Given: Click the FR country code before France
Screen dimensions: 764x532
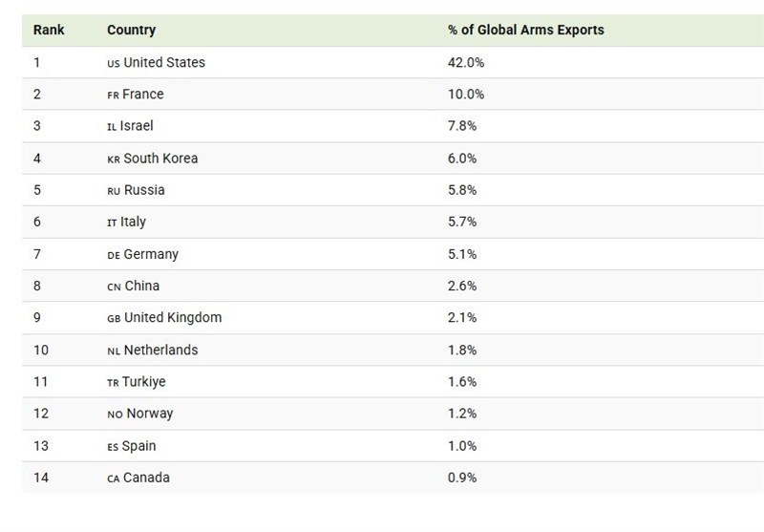Looking at the screenshot, I should (x=113, y=95).
